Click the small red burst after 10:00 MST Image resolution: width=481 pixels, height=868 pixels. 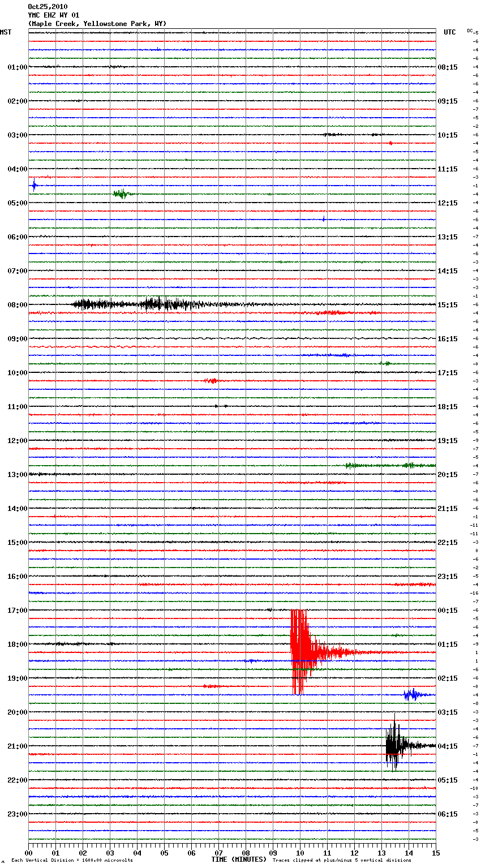211,381
